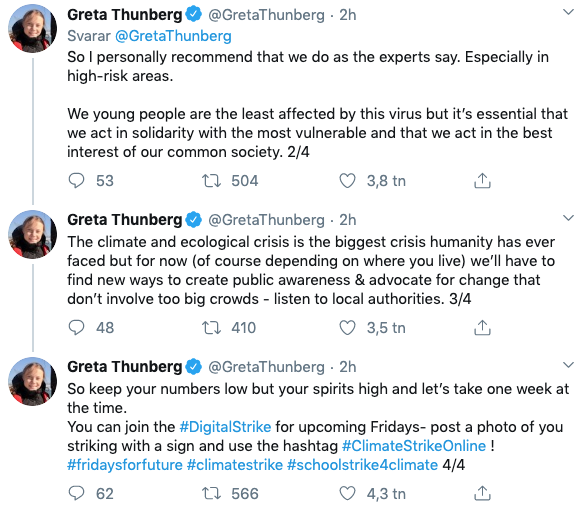Open the #DigitalStrike hashtag link
Viewport: 580px width, 510px height.
pos(225,427)
